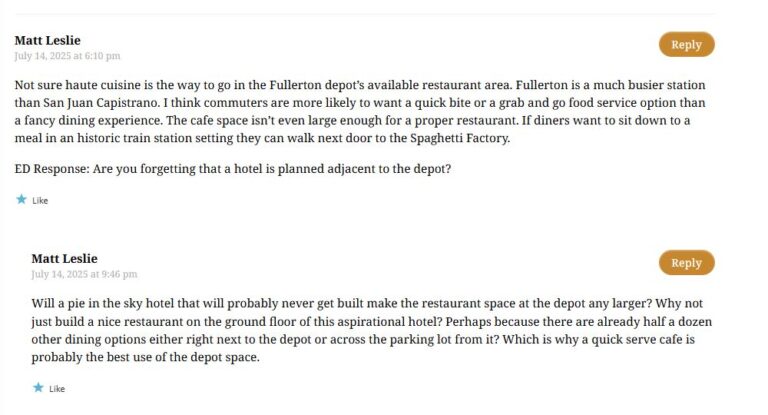The width and height of the screenshot is (768, 415).
Task: Click the last line probably the best use
Action: click(145, 357)
